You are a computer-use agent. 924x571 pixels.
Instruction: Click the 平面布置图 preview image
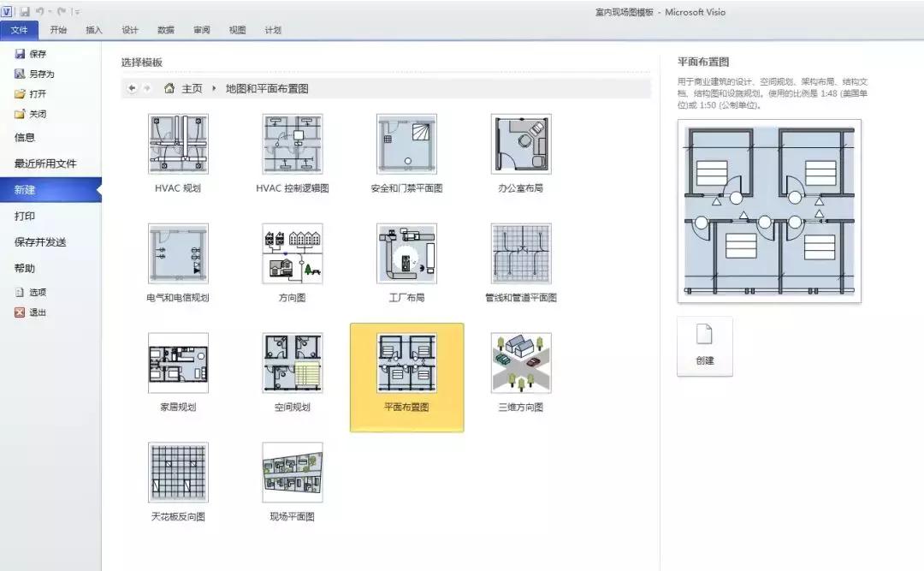point(768,211)
